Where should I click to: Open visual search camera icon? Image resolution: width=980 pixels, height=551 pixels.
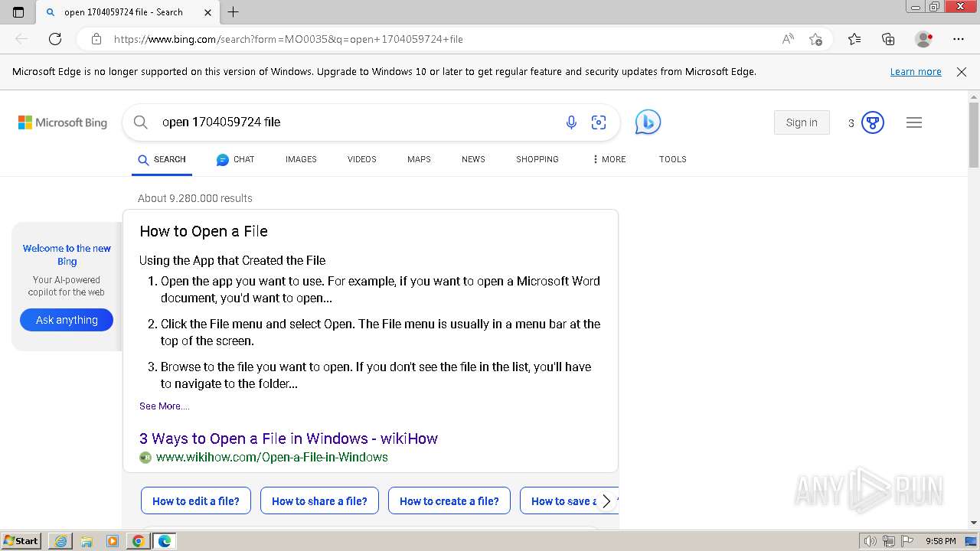click(599, 122)
